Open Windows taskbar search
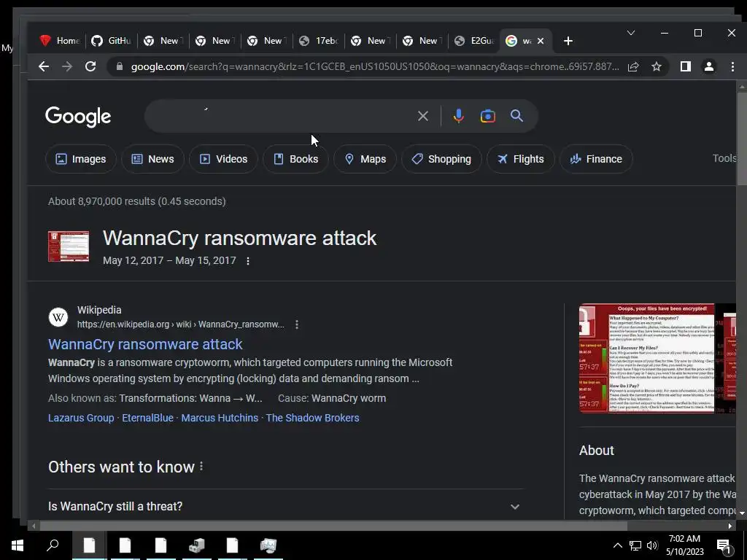Image resolution: width=747 pixels, height=560 pixels. click(x=53, y=545)
